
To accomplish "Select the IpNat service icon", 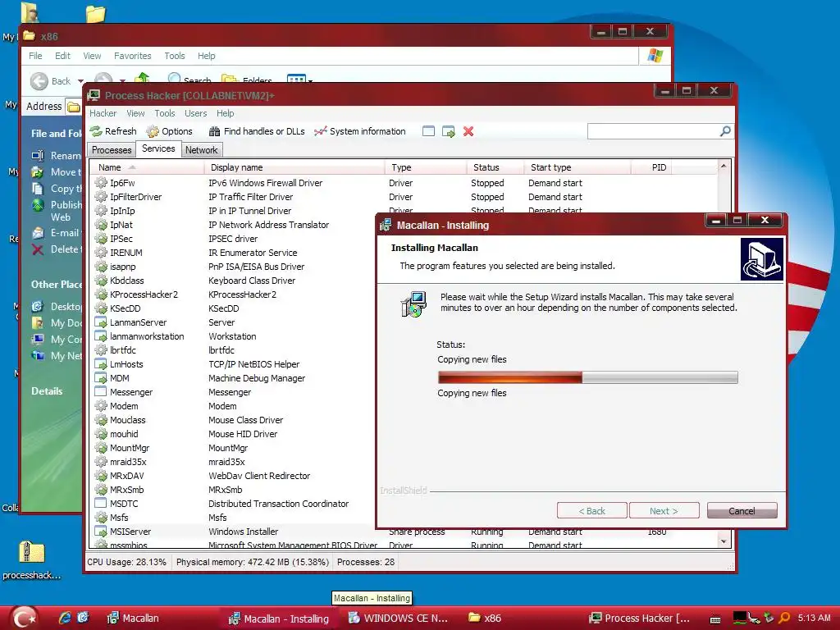I will click(x=101, y=225).
